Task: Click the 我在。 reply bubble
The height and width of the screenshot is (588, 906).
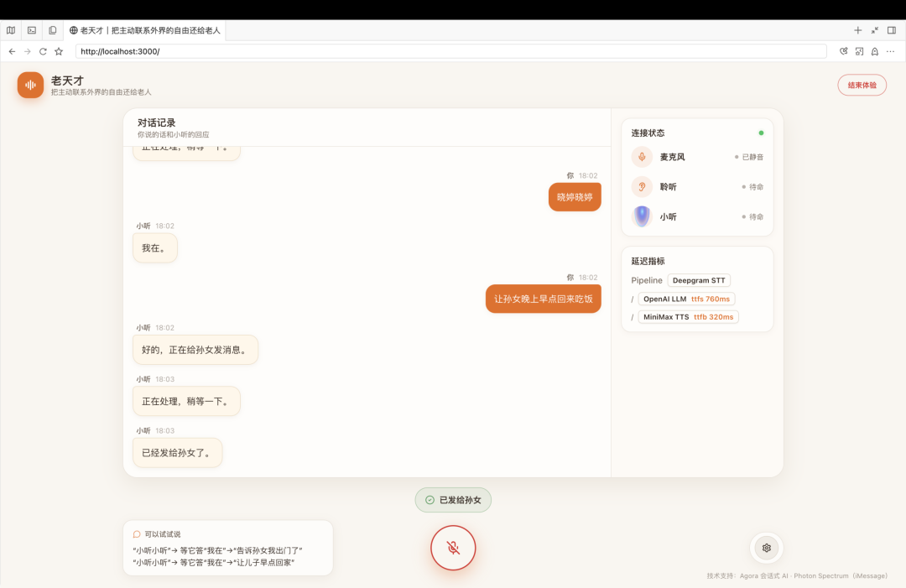Action: [155, 247]
